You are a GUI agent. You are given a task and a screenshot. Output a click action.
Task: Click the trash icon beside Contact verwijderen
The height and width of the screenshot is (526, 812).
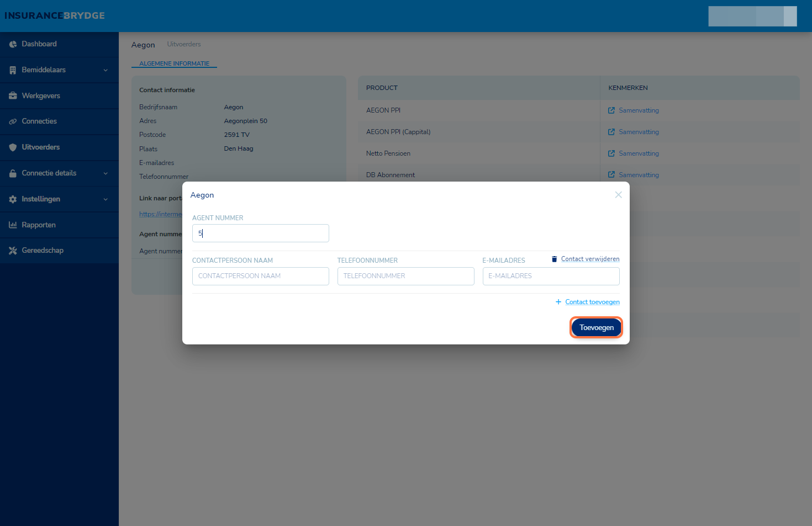(x=554, y=259)
